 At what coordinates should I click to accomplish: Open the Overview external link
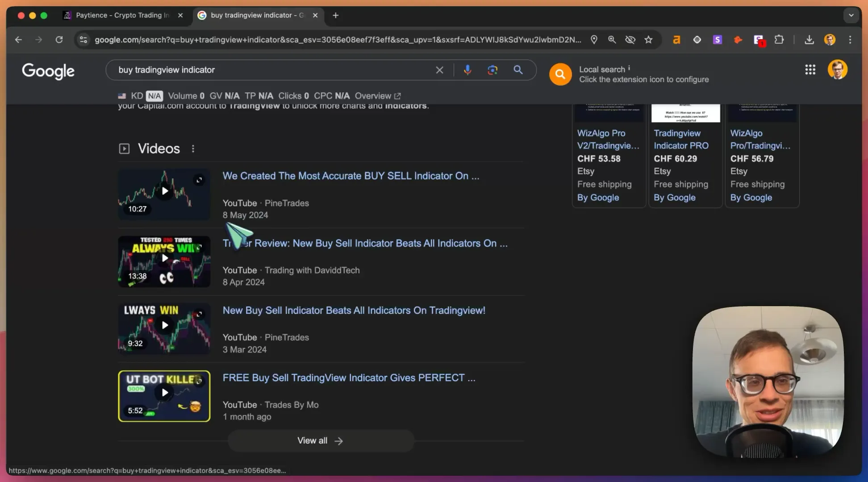click(x=378, y=96)
